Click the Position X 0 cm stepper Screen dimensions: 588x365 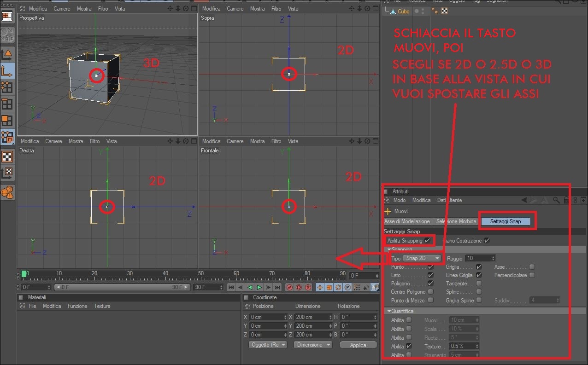point(286,317)
